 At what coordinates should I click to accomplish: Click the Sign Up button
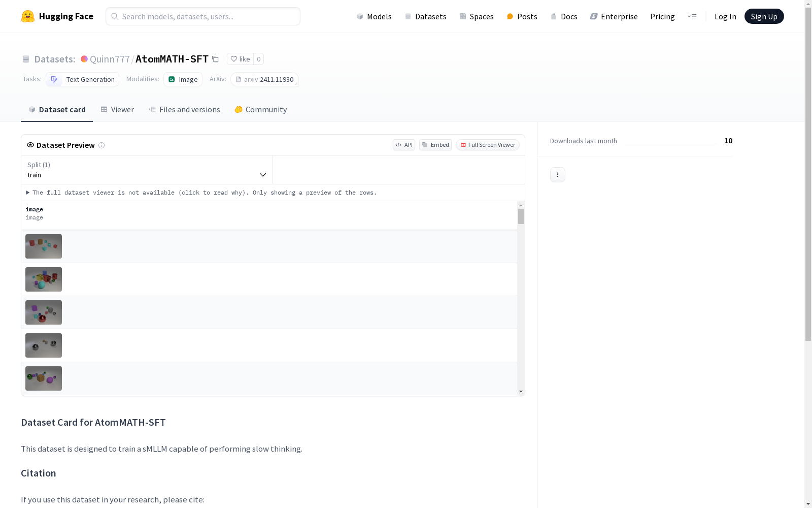point(764,16)
